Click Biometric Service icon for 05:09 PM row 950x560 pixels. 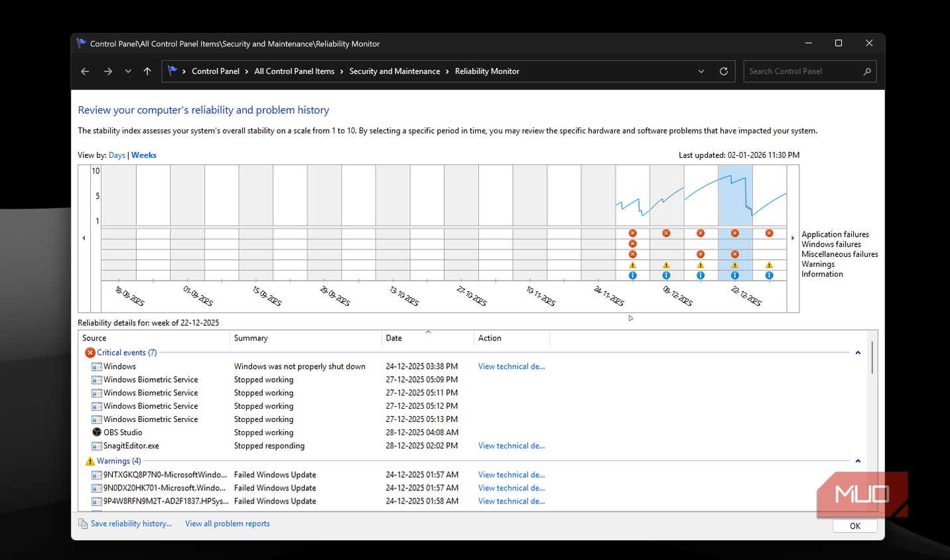[x=97, y=380]
